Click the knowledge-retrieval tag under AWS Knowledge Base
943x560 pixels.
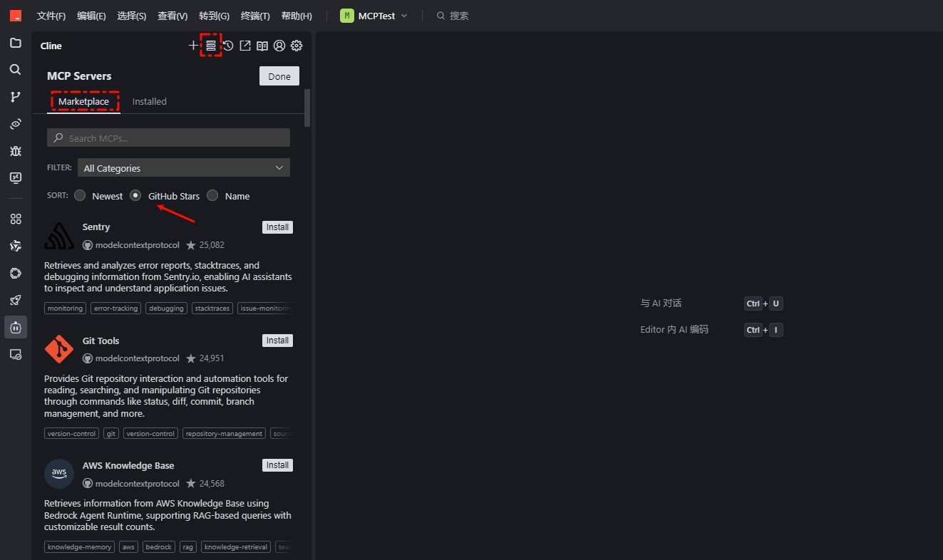[236, 547]
